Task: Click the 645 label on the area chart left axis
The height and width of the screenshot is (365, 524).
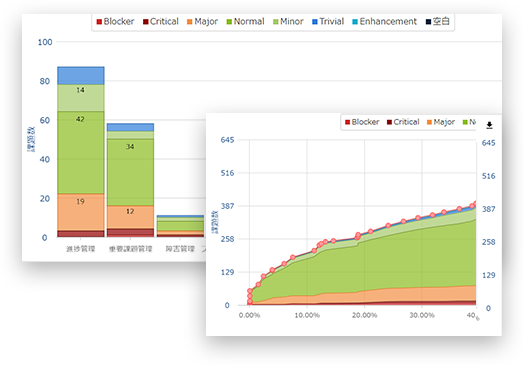Action: [227, 140]
